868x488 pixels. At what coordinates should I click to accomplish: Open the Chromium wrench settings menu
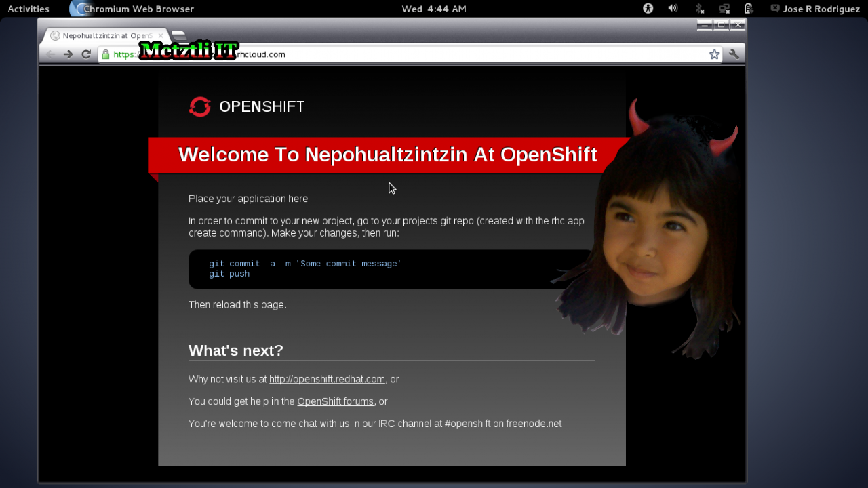click(x=734, y=54)
